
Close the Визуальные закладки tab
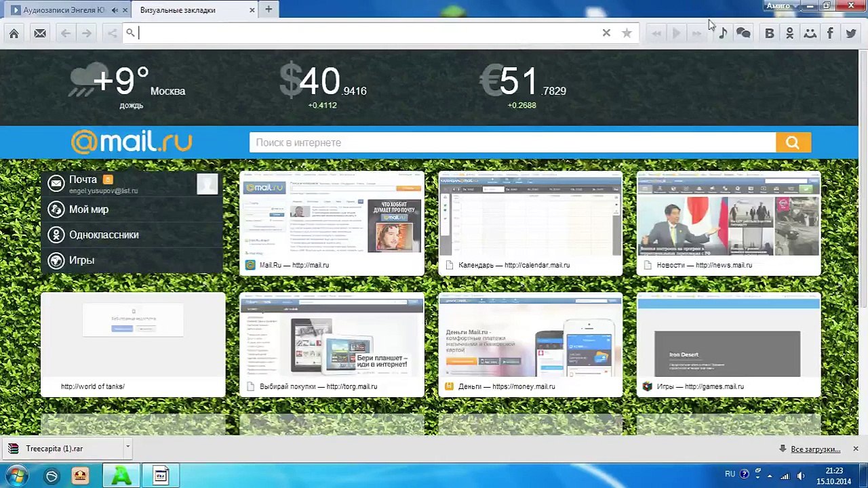(252, 10)
